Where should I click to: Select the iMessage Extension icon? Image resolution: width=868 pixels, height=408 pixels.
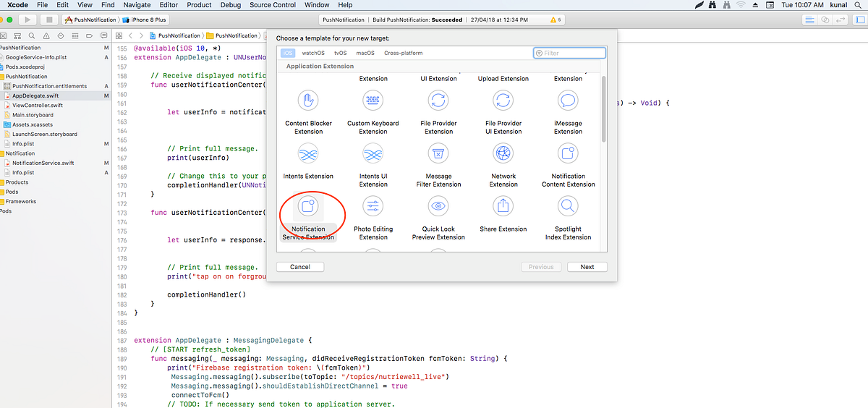point(568,101)
